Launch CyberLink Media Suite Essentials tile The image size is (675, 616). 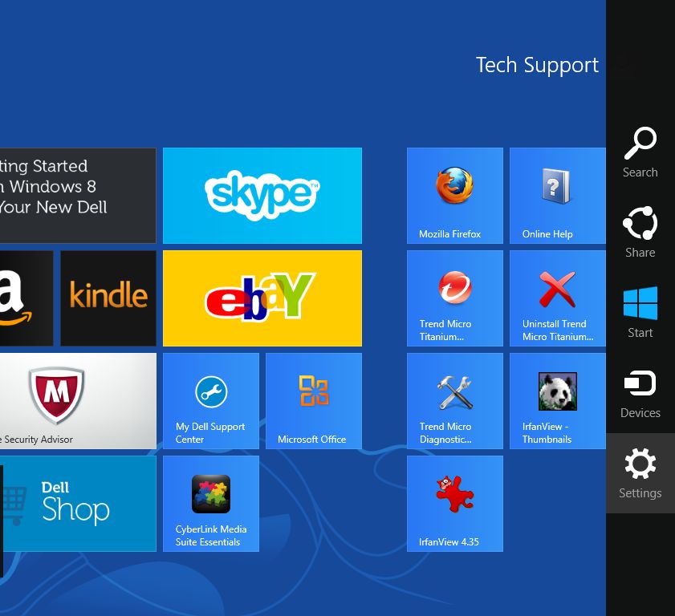(x=211, y=504)
